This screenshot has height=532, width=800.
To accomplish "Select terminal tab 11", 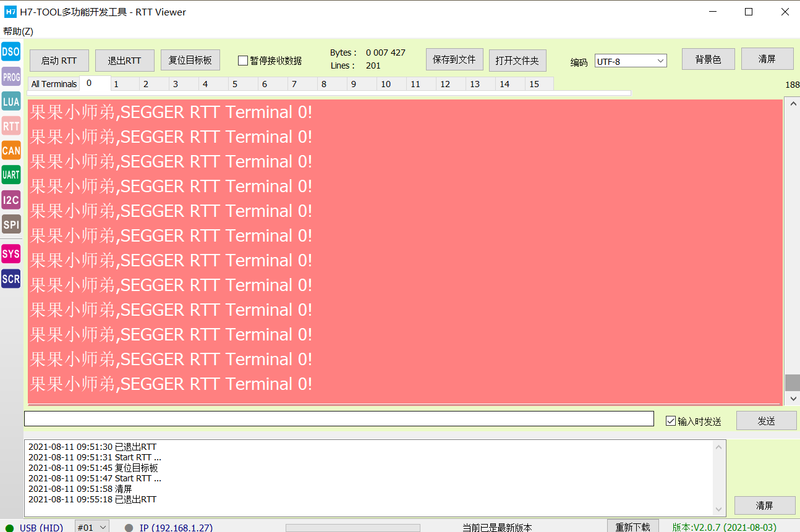I will click(422, 84).
